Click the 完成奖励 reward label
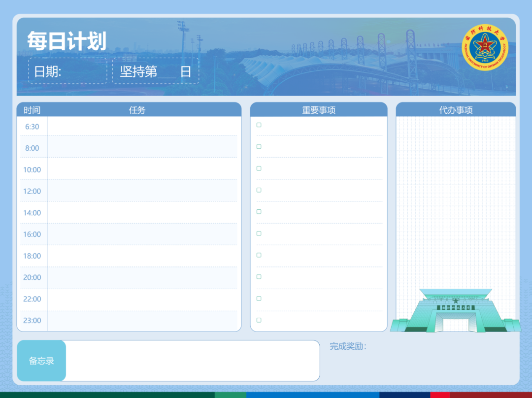The image size is (532, 398). (348, 347)
